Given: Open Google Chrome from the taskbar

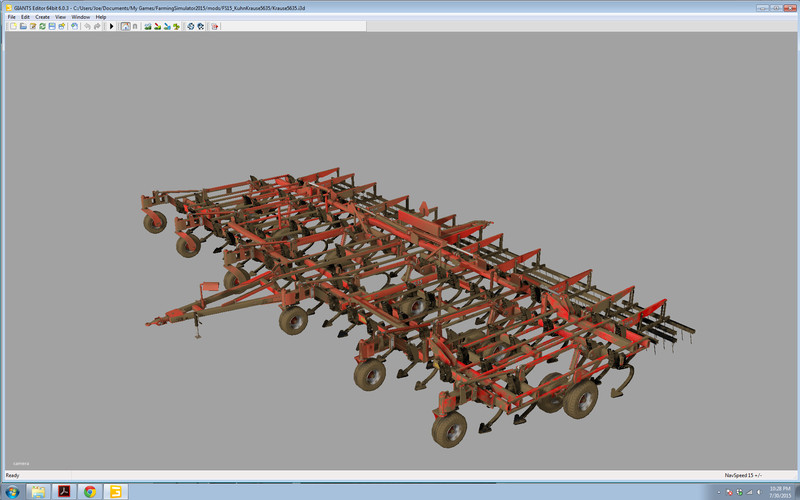Looking at the screenshot, I should pos(90,491).
